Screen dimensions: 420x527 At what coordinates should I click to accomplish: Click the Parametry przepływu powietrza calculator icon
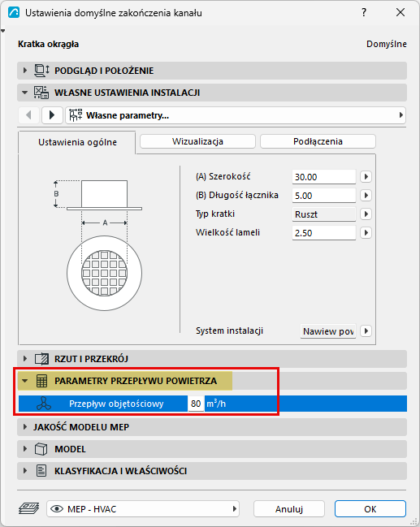(x=41, y=381)
